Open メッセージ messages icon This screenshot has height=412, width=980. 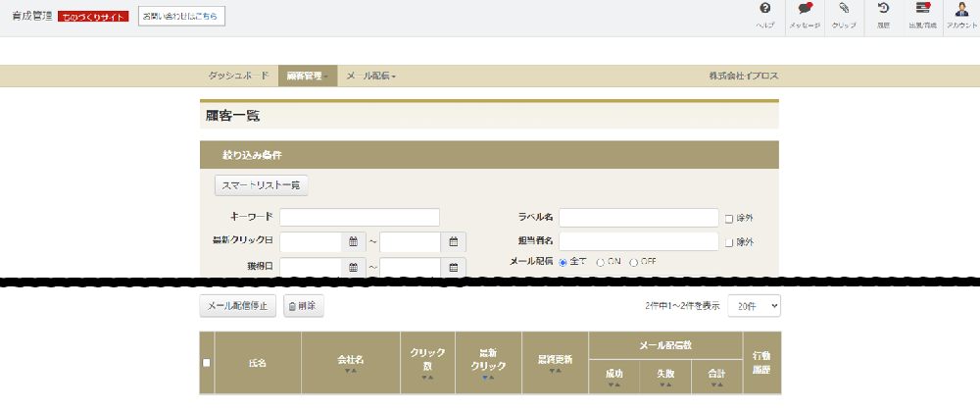point(805,10)
